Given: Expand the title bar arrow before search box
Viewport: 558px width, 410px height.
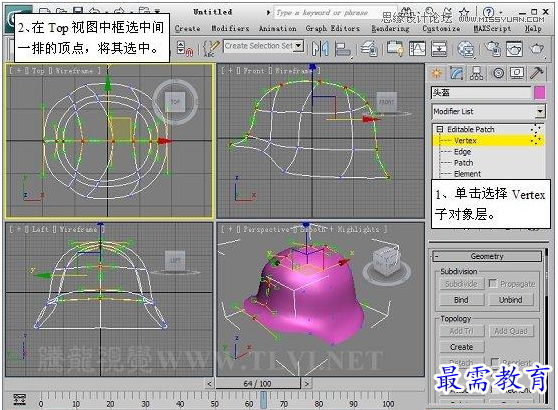Looking at the screenshot, I should 268,12.
